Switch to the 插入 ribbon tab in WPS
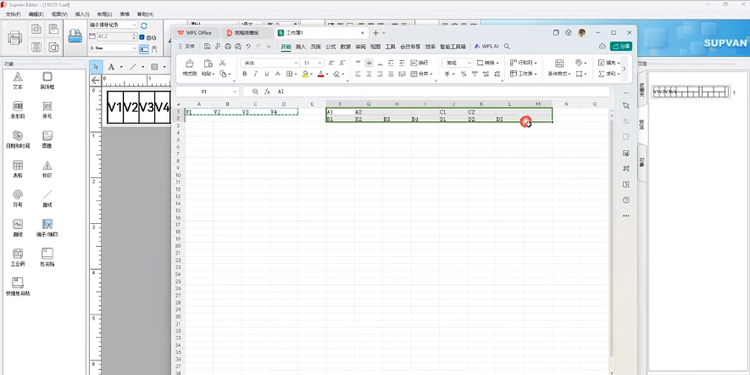 tap(300, 46)
